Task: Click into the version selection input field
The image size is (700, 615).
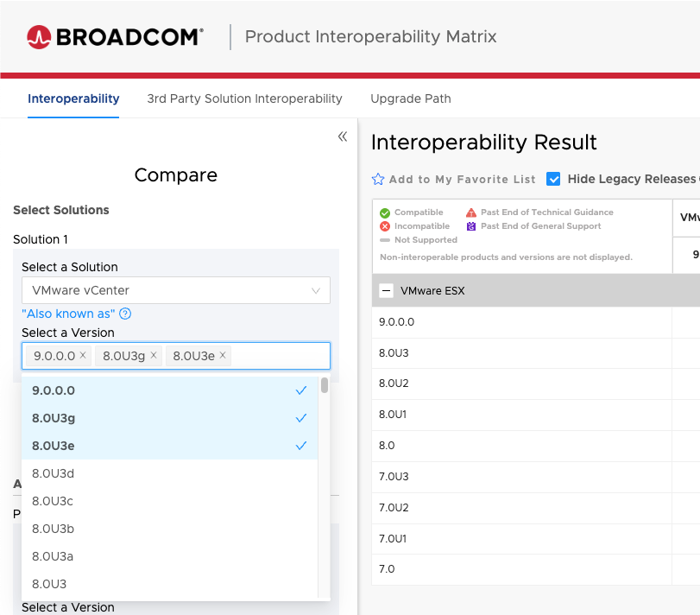Action: [278, 356]
